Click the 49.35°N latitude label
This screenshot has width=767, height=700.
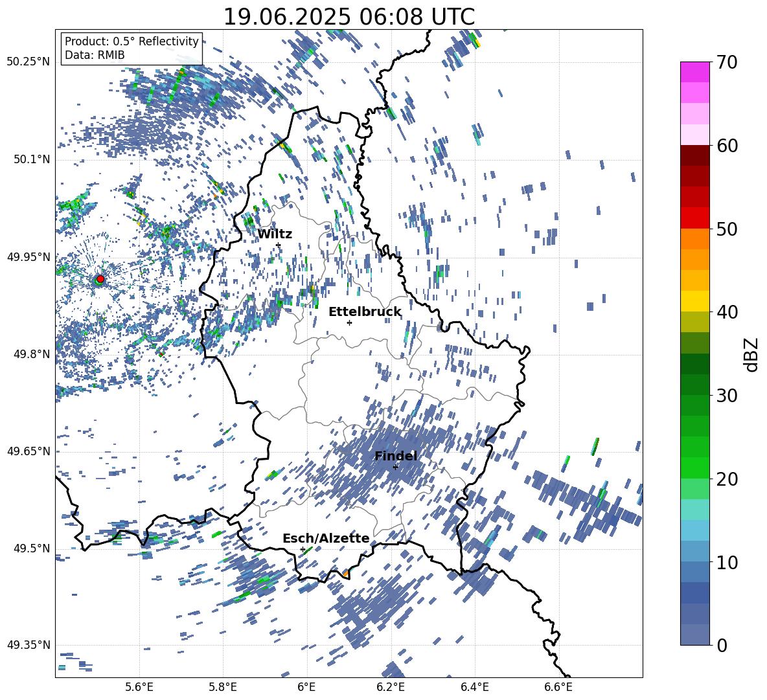pos(29,645)
